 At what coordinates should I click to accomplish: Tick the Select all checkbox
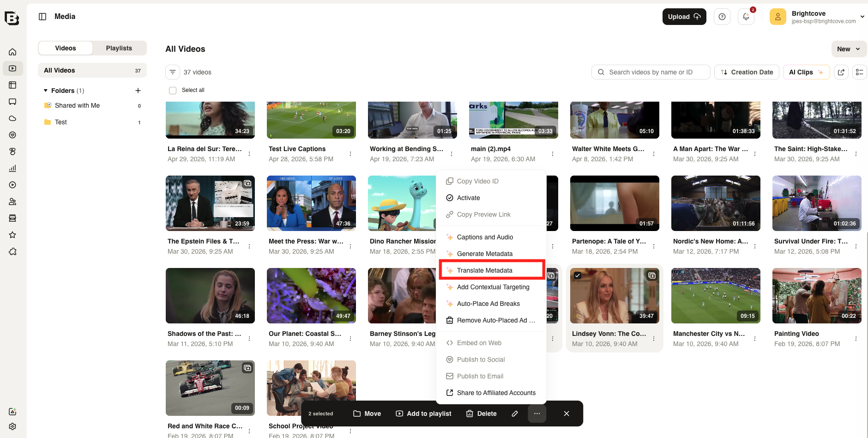173,91
